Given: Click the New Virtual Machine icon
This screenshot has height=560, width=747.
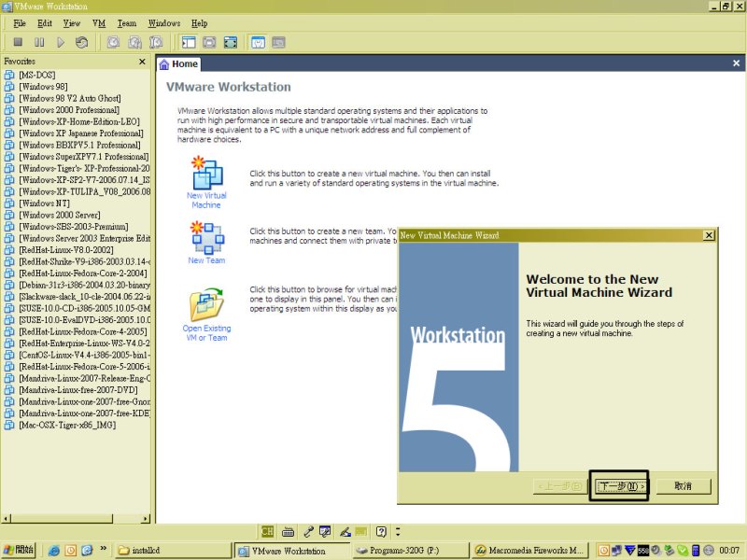Looking at the screenshot, I should tap(206, 174).
